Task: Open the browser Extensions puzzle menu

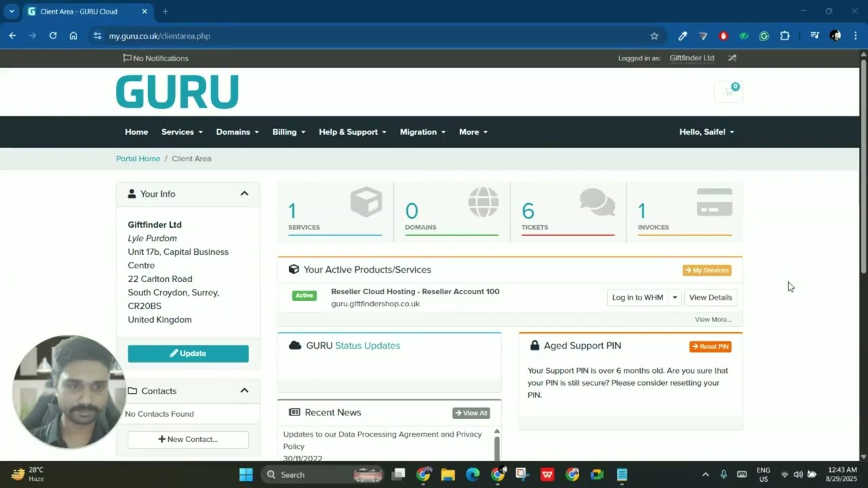Action: click(785, 36)
